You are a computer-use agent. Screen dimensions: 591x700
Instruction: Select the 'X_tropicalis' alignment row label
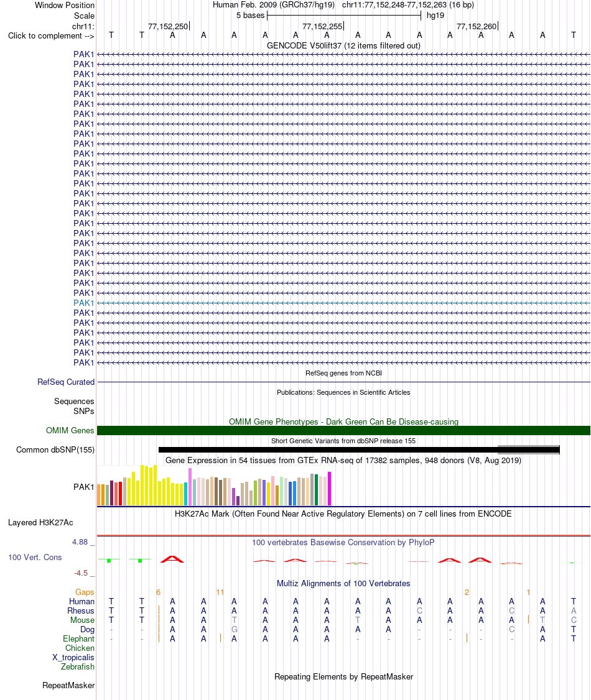[x=73, y=658]
